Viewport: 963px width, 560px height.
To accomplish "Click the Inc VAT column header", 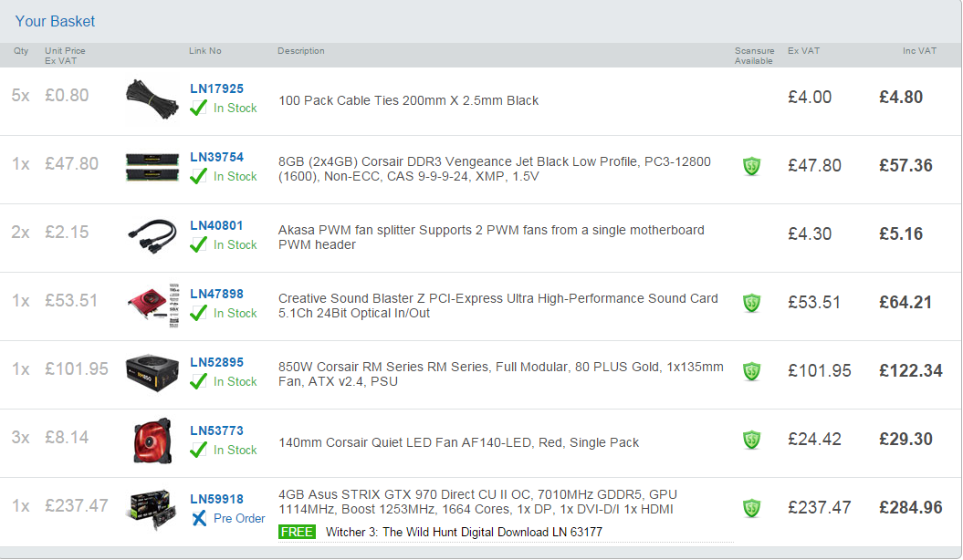I will coord(919,51).
